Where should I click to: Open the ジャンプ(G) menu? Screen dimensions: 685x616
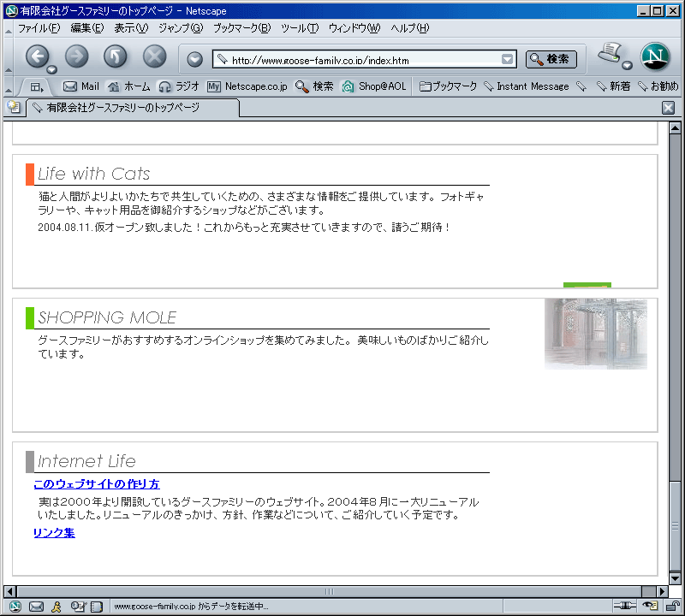[181, 28]
